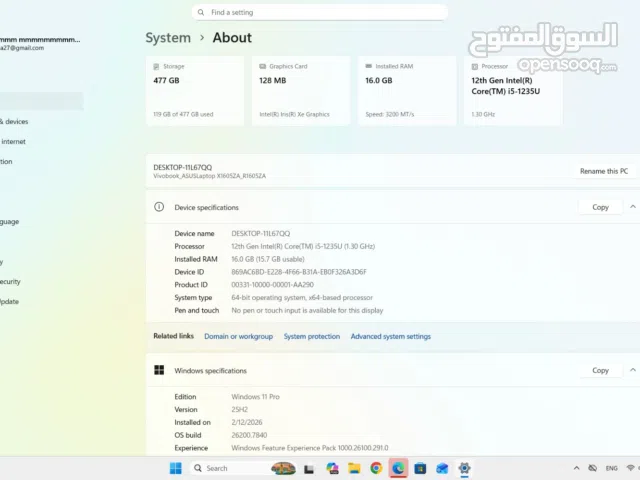
Task: Collapse the Windows specifications section
Action: 633,370
